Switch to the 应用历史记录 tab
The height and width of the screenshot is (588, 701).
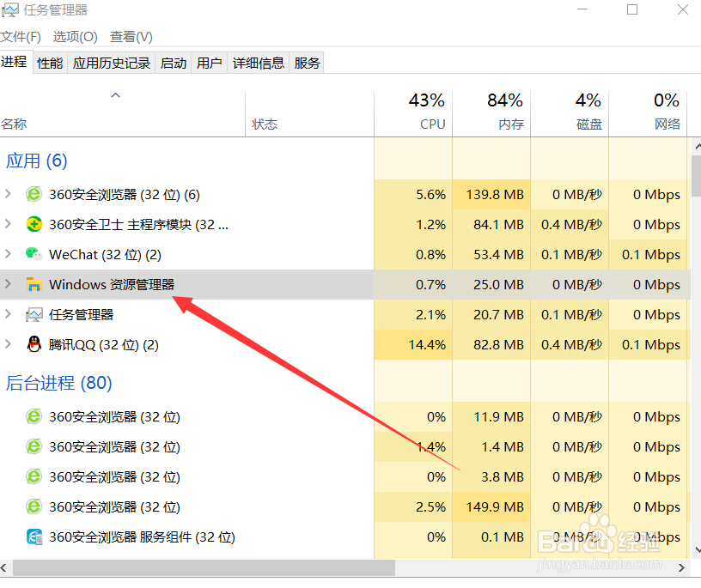pos(112,63)
